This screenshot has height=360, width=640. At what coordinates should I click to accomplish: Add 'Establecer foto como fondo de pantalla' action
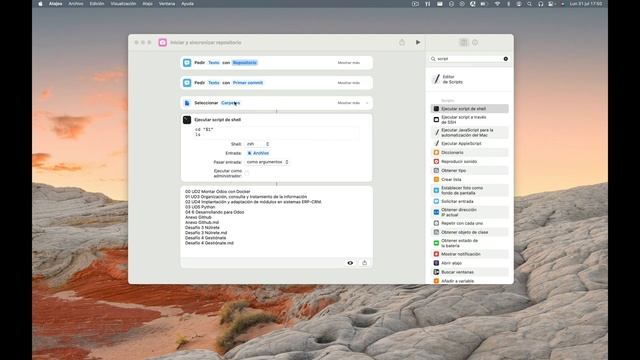469,190
